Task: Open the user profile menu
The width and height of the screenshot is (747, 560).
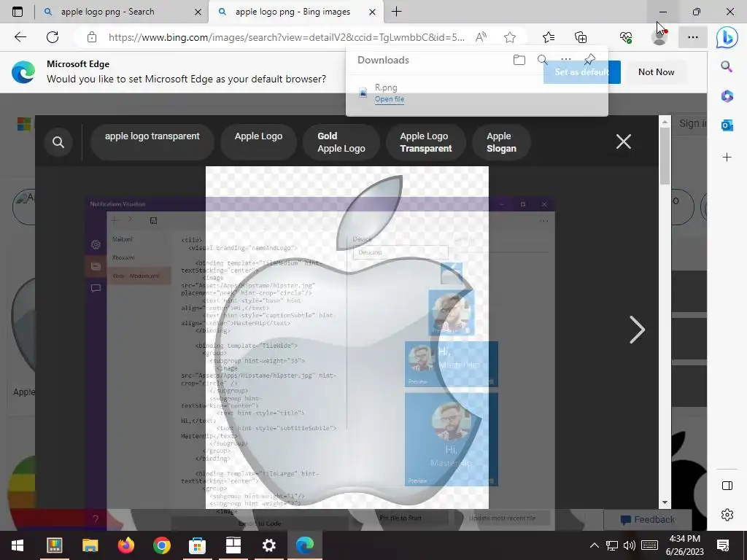Action: pyautogui.click(x=659, y=37)
